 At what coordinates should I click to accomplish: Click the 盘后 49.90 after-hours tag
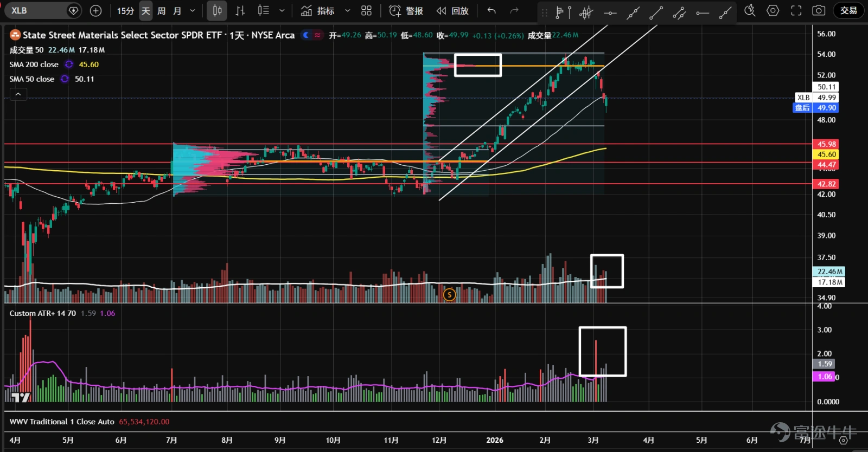[816, 108]
